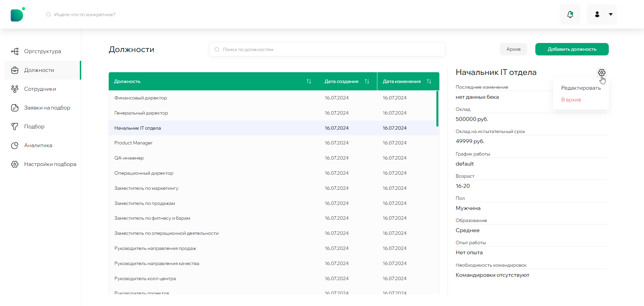This screenshot has width=644, height=306.
Task: Click the Дата изменения header text
Action: point(401,81)
